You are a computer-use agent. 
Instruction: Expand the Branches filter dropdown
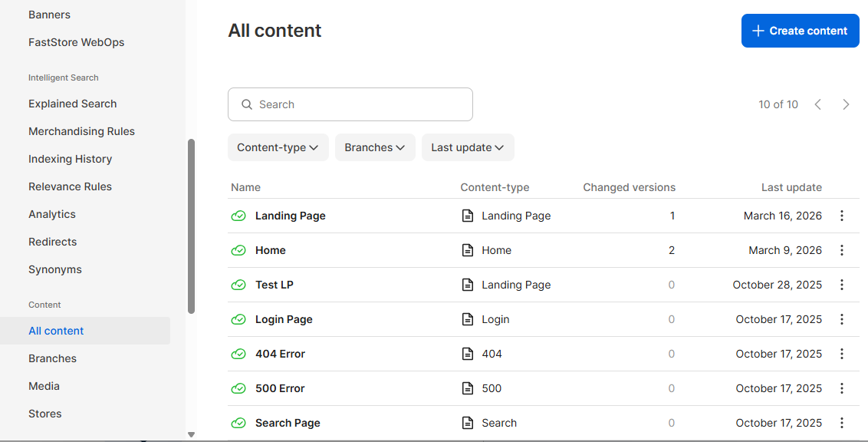375,147
